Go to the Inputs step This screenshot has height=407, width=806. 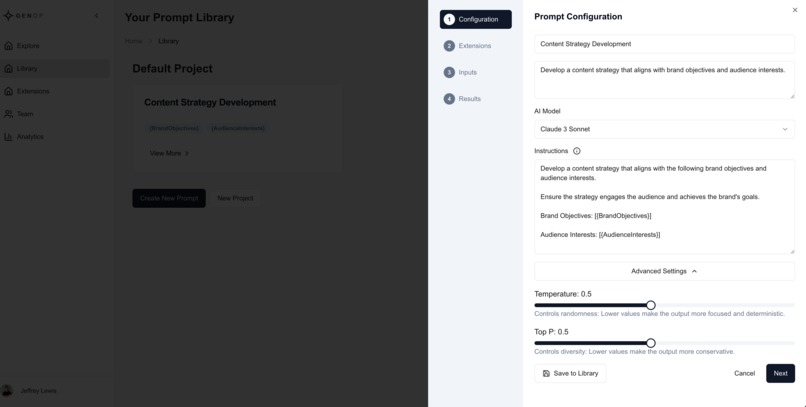click(x=461, y=72)
